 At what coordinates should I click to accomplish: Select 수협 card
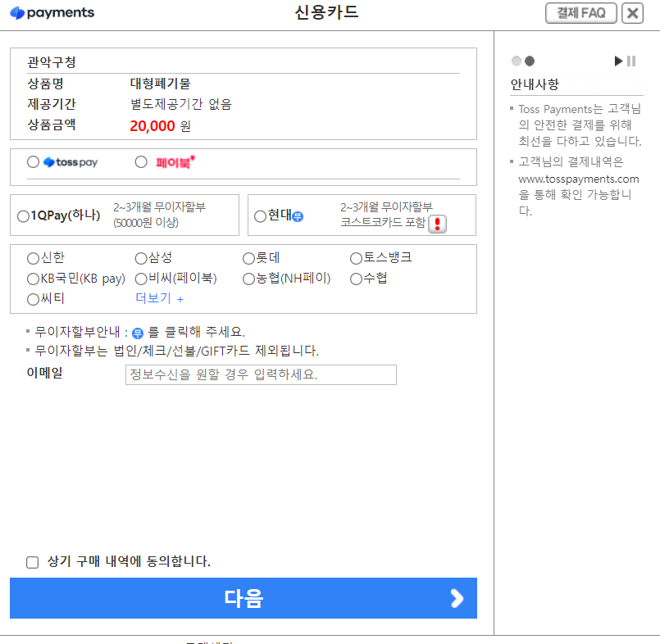click(356, 279)
